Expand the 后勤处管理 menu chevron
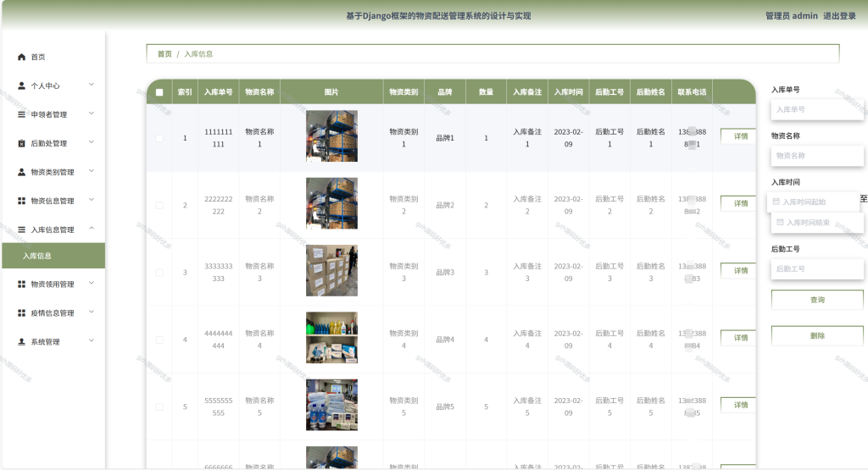The image size is (868, 470). pyautogui.click(x=92, y=142)
